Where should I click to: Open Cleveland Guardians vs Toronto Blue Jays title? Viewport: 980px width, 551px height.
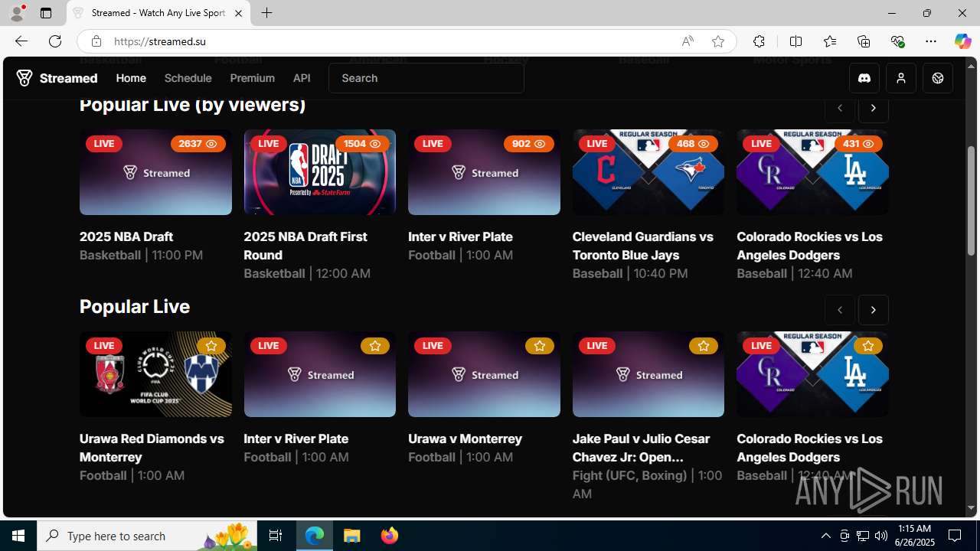(643, 246)
